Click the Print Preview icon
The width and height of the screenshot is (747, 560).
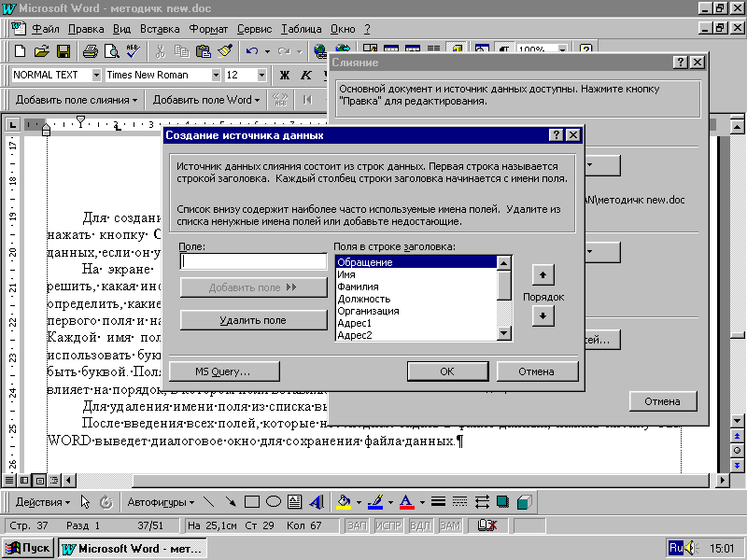tap(111, 51)
